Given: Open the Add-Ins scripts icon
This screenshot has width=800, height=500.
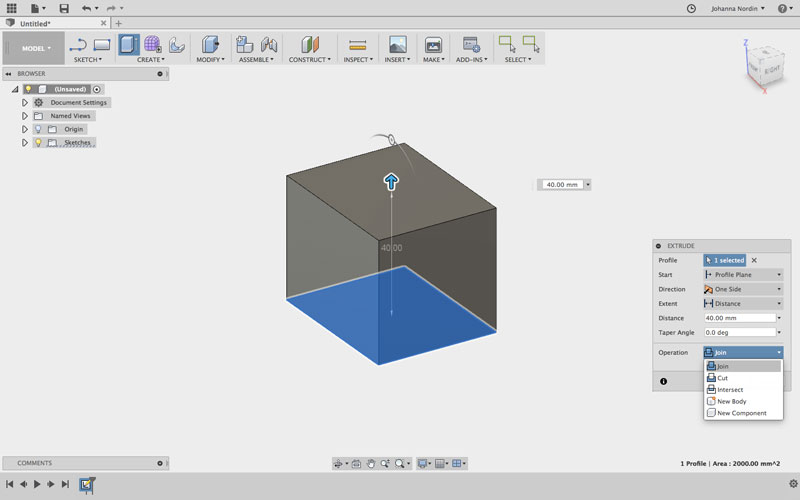Looking at the screenshot, I should (471, 45).
